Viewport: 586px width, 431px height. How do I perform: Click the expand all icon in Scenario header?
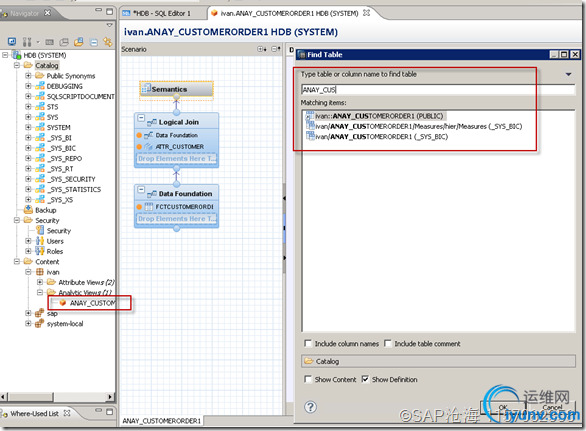(x=262, y=49)
